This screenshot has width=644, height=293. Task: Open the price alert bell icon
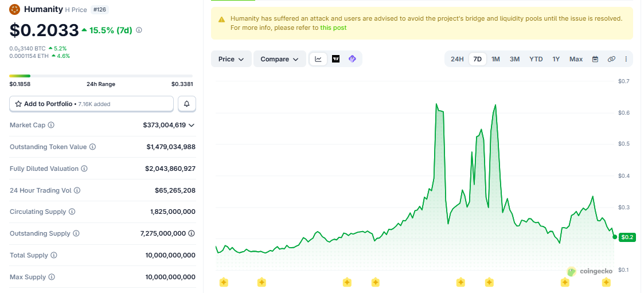[187, 104]
